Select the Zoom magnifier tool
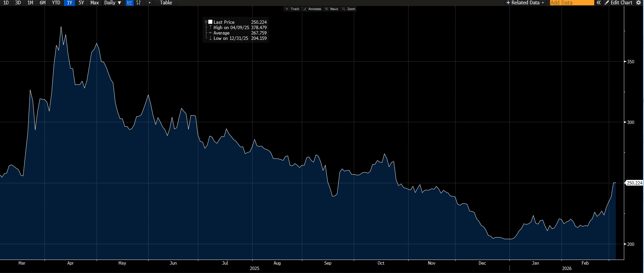This screenshot has height=273, width=644. point(349,9)
